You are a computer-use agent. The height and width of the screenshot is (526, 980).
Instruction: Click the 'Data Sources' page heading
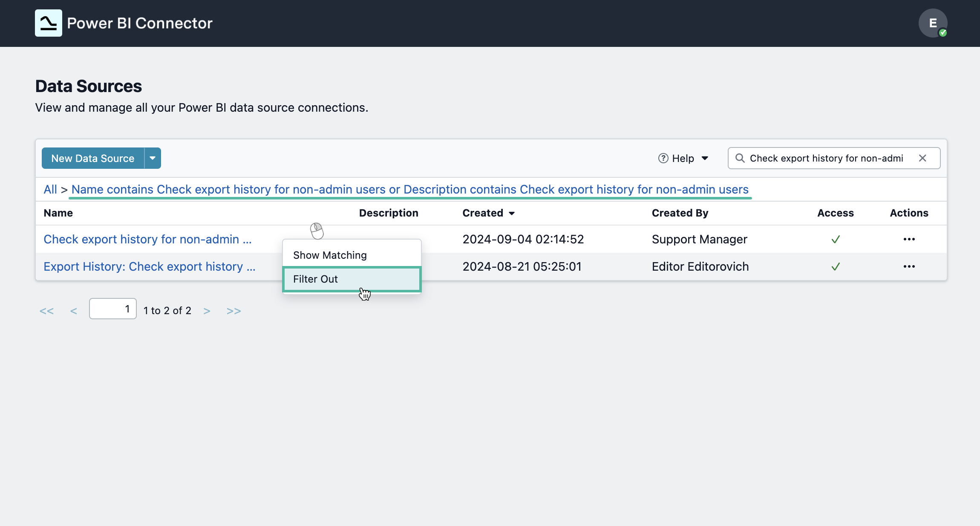tap(89, 86)
